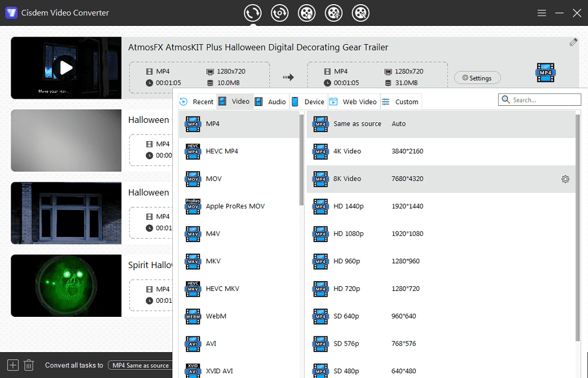Select the Device tab

coord(308,102)
